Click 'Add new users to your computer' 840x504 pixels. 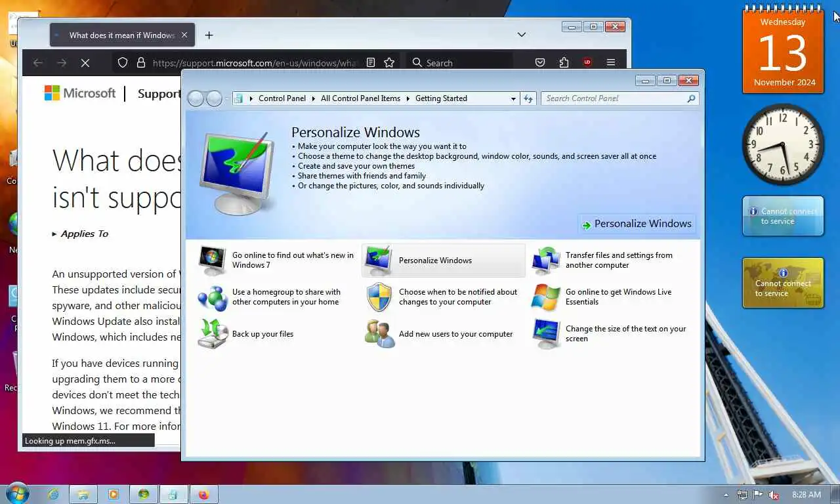[455, 334]
